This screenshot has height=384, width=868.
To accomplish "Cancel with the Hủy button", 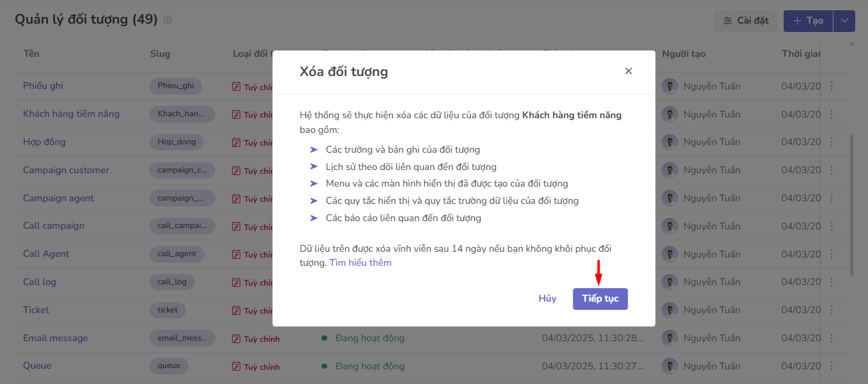I will (x=547, y=298).
